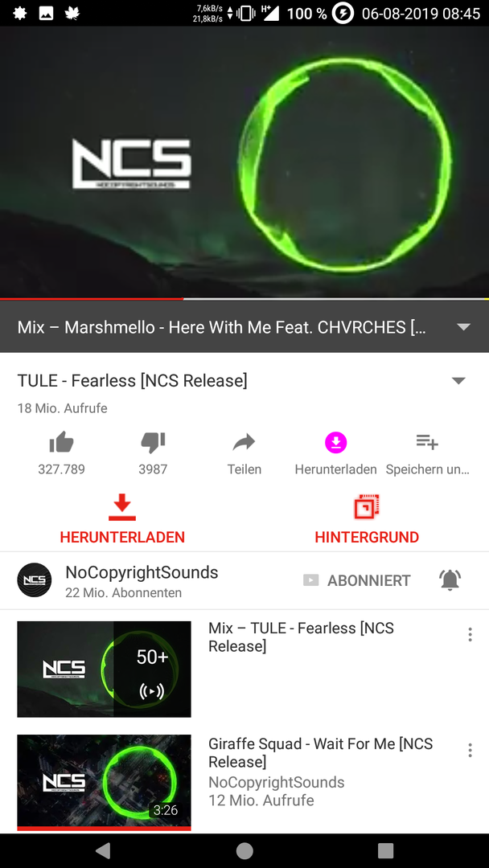The image size is (489, 868).
Task: Seek on the red video progress bar
Action: (244, 298)
